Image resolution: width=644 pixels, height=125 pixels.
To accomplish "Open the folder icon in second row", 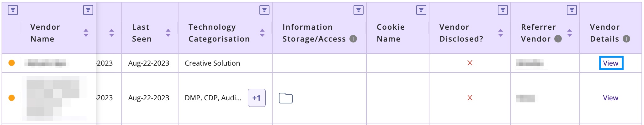I will 286,98.
